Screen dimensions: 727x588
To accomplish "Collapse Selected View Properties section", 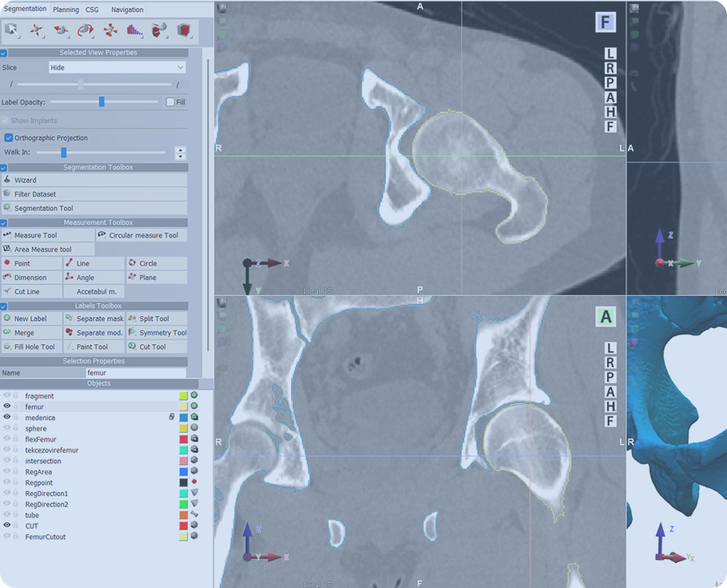I will (x=3, y=53).
